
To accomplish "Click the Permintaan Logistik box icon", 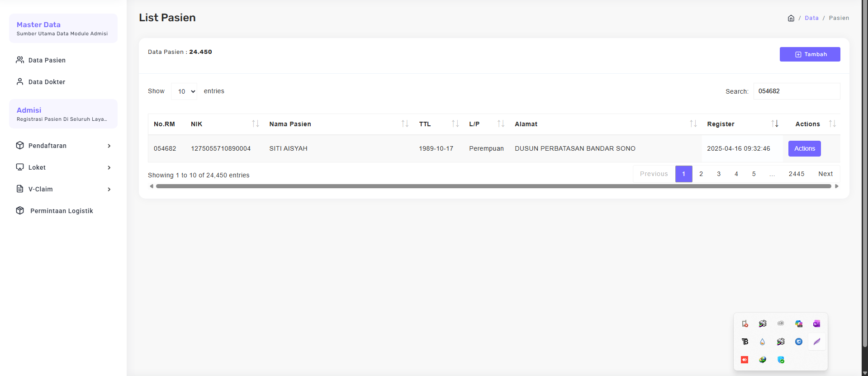I will coord(20,210).
